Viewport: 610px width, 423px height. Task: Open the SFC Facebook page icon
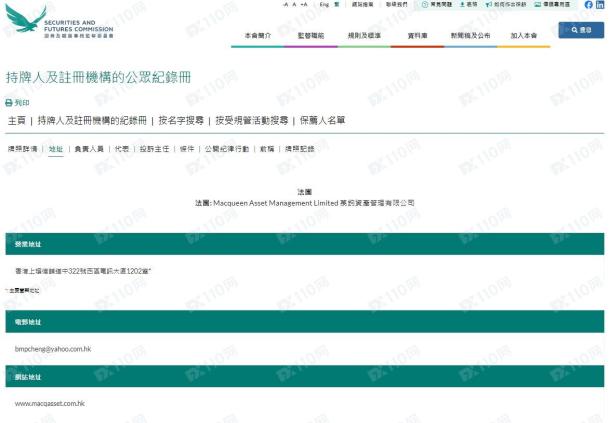(589, 5)
